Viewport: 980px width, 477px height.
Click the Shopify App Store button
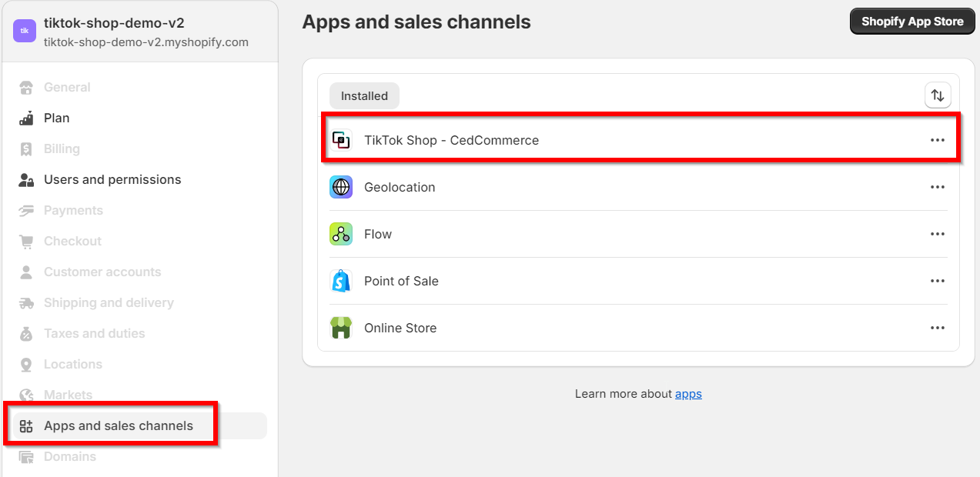[x=912, y=22]
